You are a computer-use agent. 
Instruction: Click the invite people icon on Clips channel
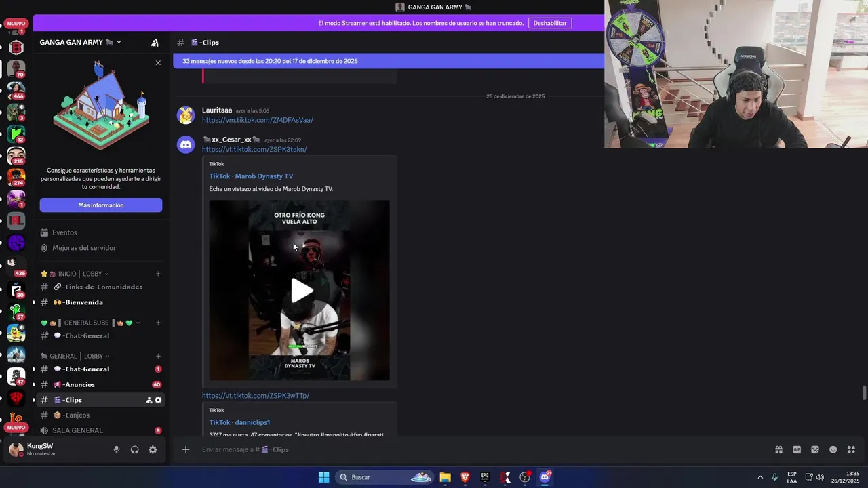coord(149,400)
